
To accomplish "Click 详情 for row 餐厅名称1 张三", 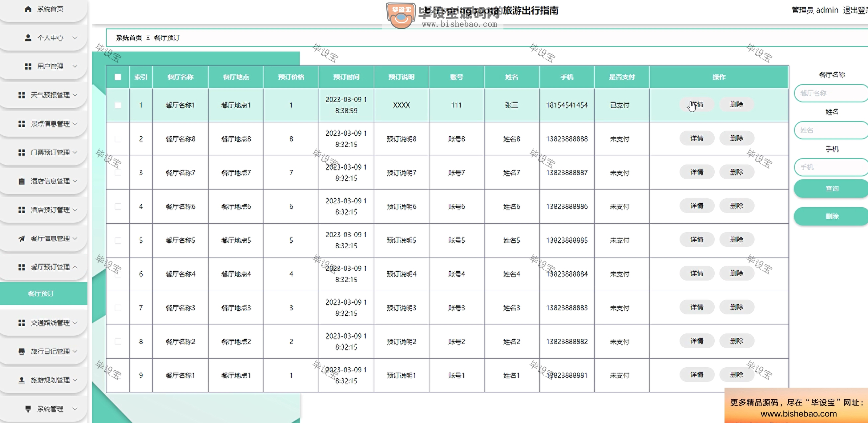I will click(697, 104).
